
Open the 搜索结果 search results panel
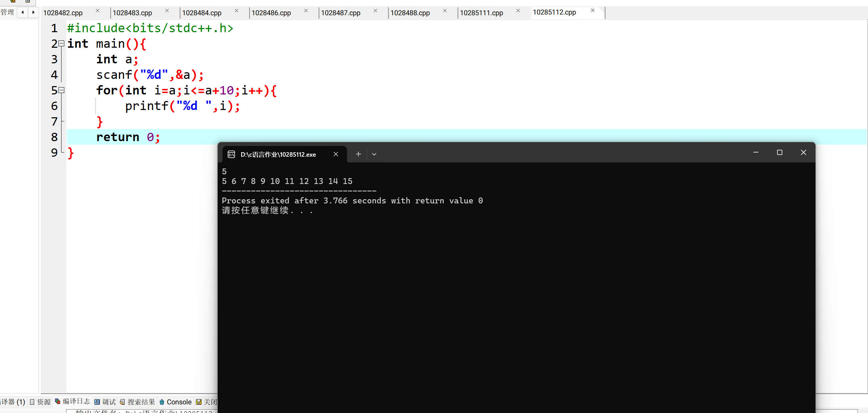138,402
